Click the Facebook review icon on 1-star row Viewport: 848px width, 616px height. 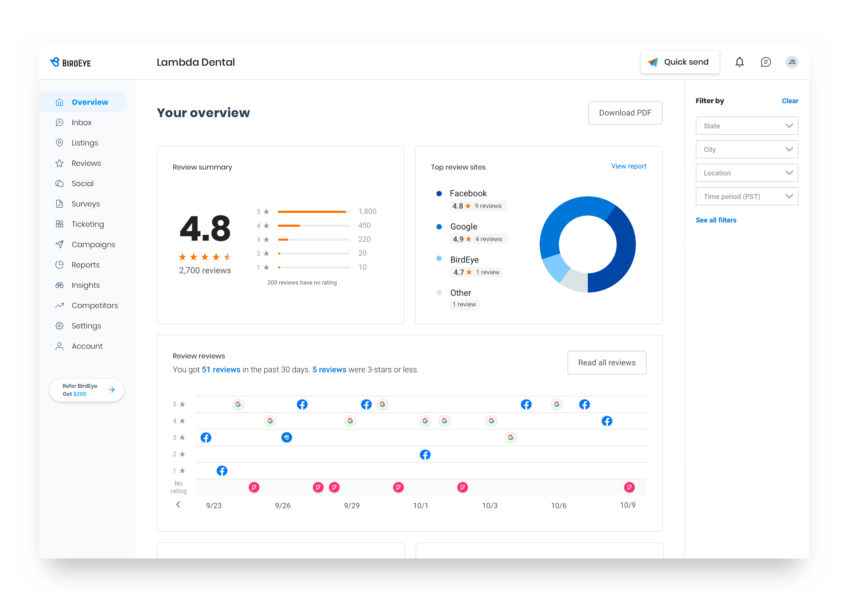coord(222,471)
